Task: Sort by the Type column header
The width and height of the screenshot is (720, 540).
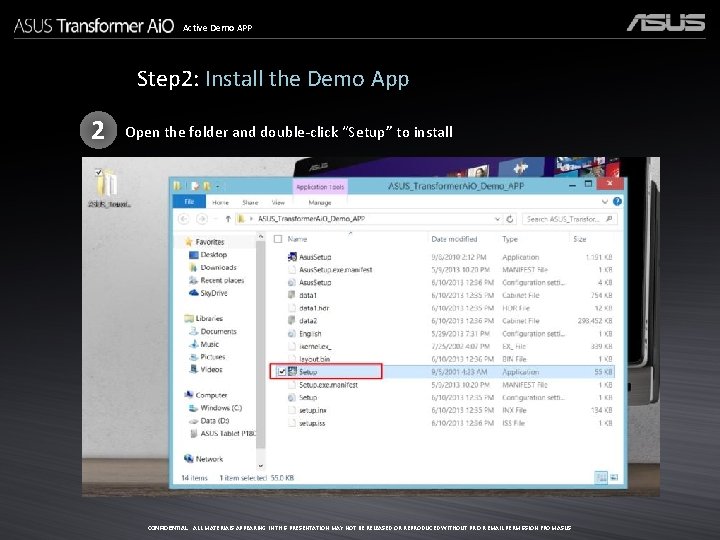Action: tap(510, 239)
